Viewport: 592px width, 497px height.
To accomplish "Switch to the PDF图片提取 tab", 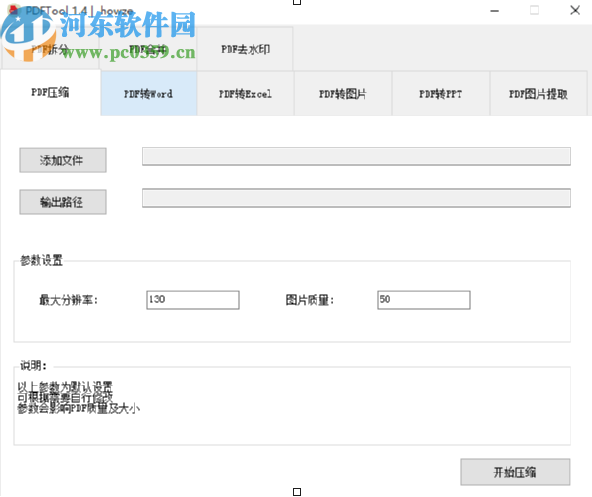I will tap(538, 94).
